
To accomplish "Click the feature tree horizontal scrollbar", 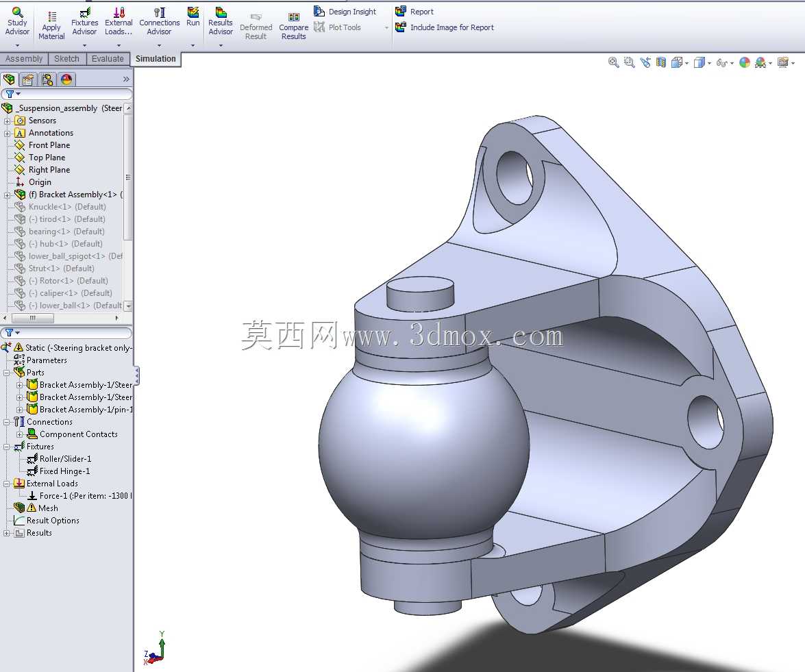I will pyautogui.click(x=33, y=319).
